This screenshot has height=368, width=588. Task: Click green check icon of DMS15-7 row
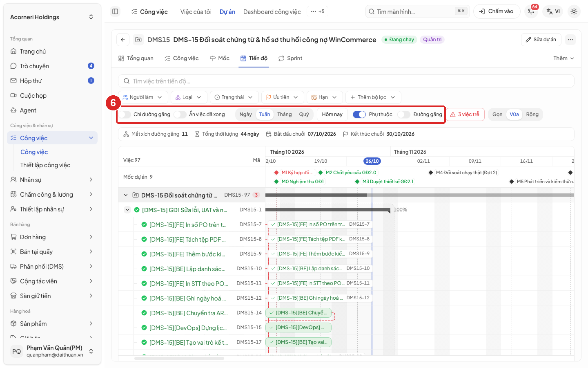point(144,224)
